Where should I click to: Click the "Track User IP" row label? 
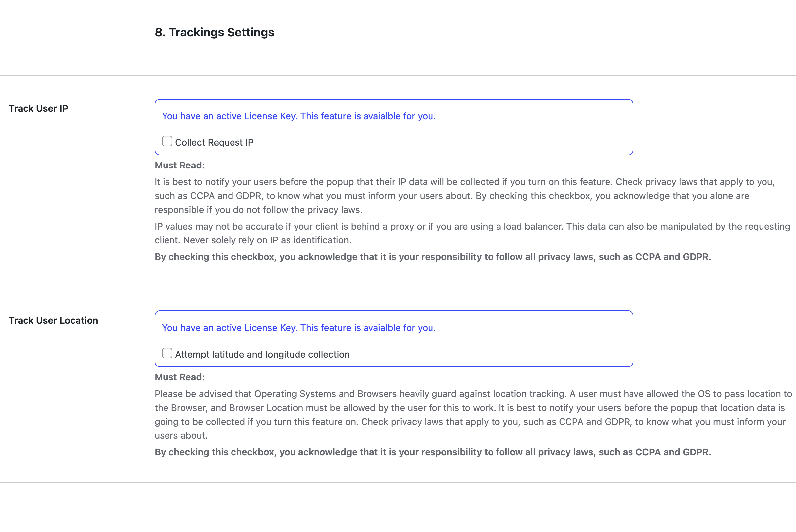[38, 108]
